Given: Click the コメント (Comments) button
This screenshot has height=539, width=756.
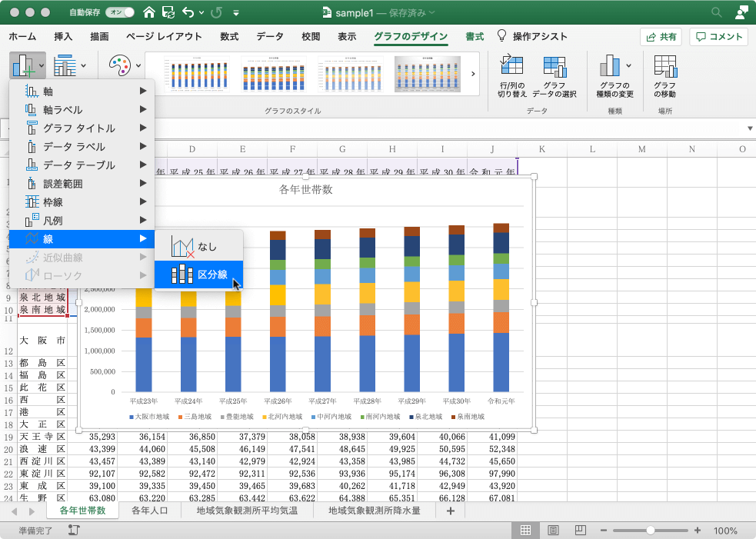Looking at the screenshot, I should click(x=718, y=37).
